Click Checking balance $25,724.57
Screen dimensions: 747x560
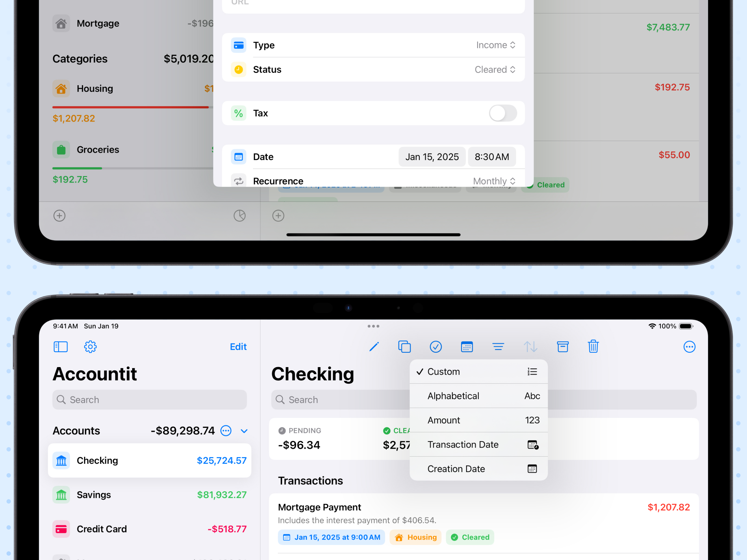pos(221,460)
